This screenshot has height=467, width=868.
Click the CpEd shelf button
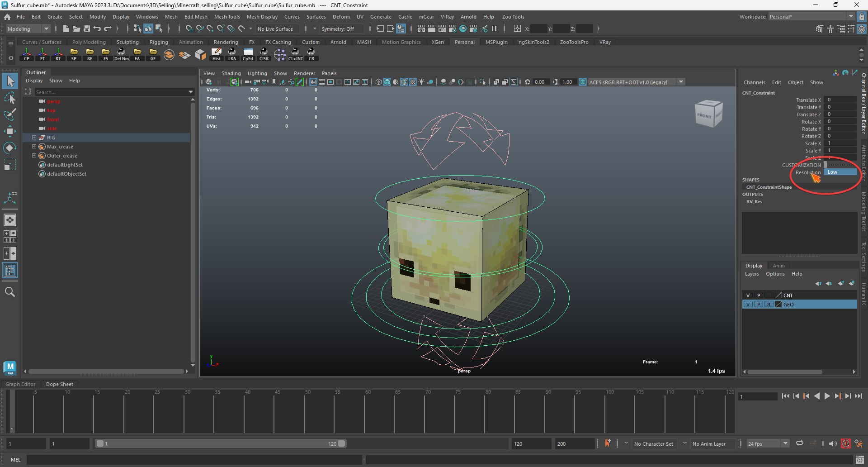click(x=248, y=55)
